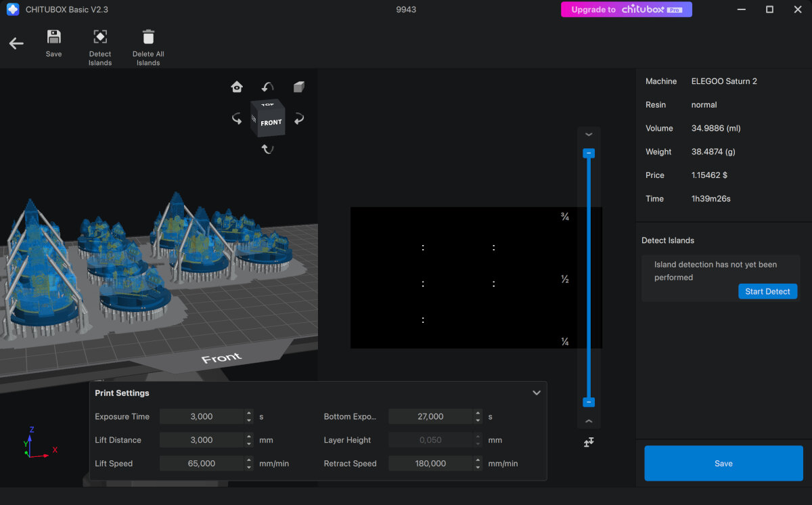This screenshot has height=505, width=812.
Task: Decrease Retract Speed with down stepper
Action: coord(478,468)
